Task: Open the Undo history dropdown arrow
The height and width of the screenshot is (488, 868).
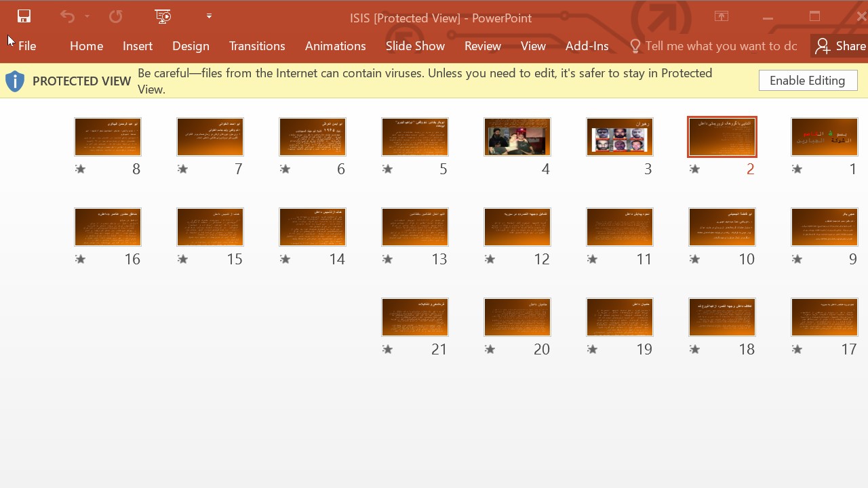Action: coord(87,16)
